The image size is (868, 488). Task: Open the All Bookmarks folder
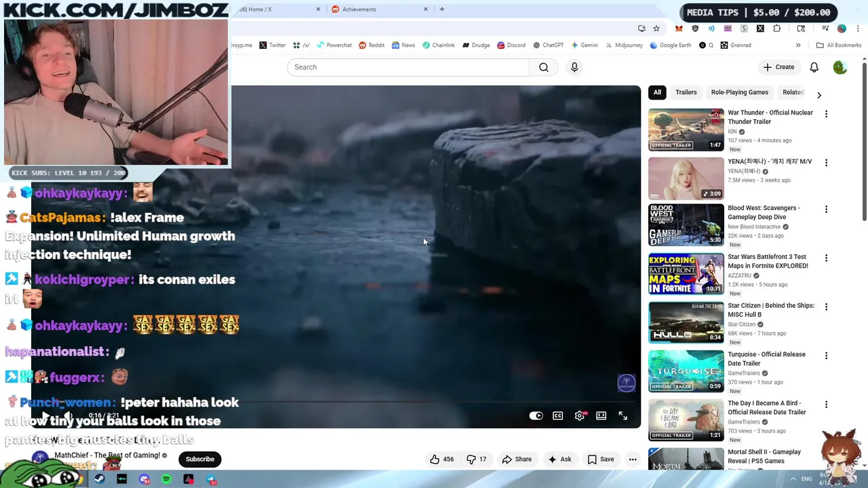[x=839, y=45]
